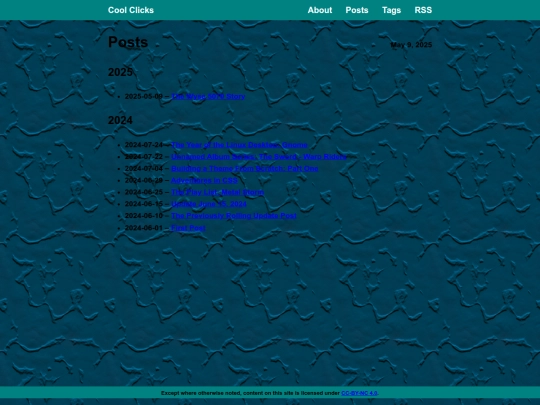
Task: Click the 'May 9, 2025' date text
Action: (x=411, y=45)
